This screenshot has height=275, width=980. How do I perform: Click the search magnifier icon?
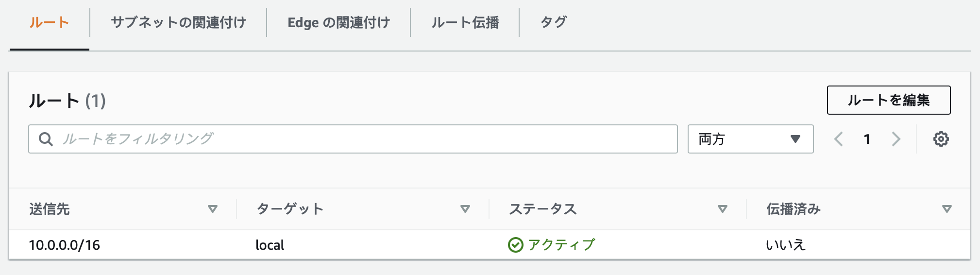coord(46,139)
